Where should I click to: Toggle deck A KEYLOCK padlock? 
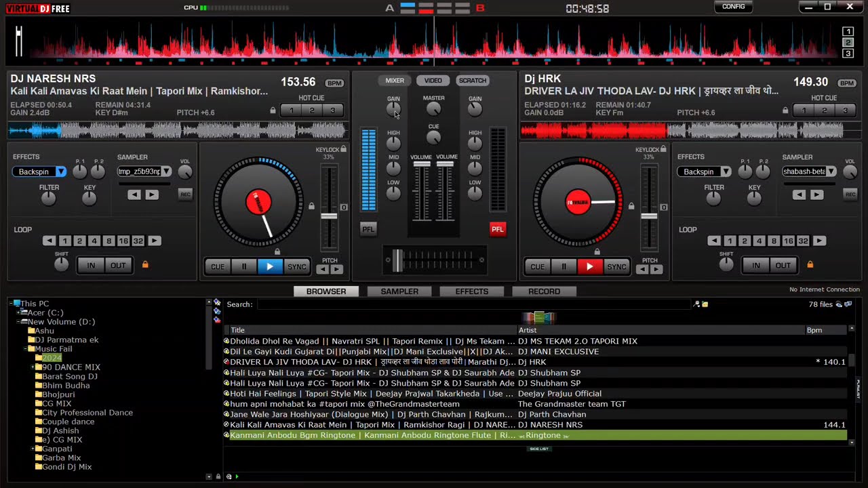click(344, 149)
